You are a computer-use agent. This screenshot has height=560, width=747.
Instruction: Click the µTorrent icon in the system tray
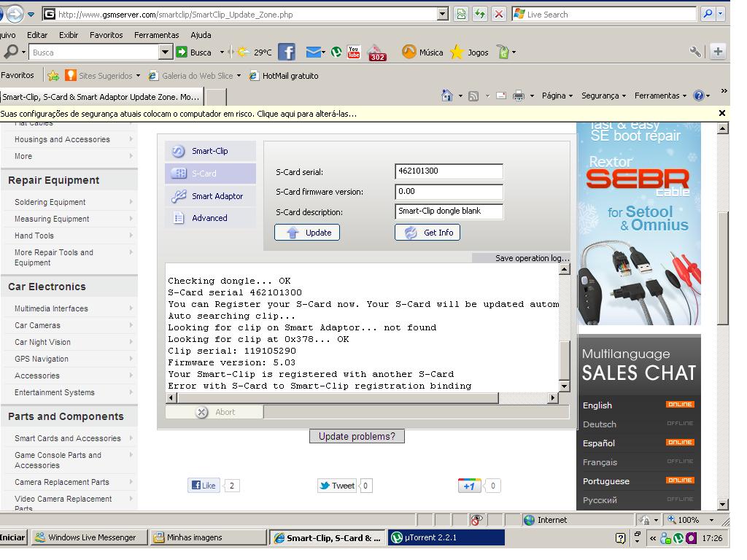678,538
